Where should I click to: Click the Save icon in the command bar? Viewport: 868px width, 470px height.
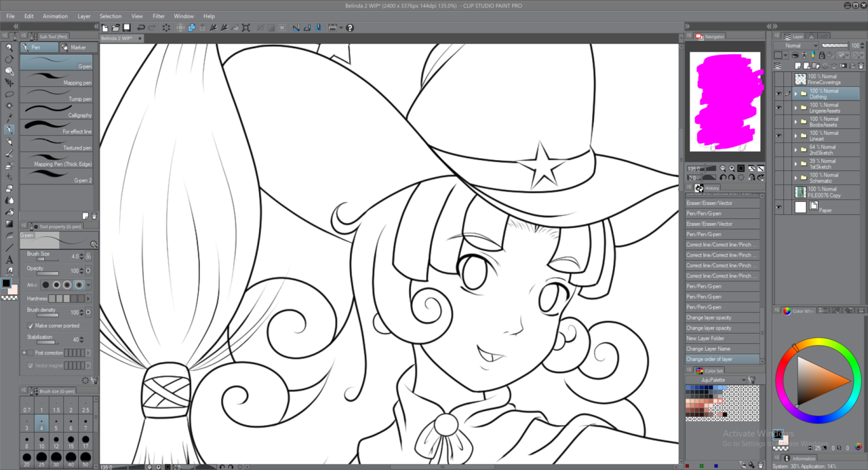(126, 28)
